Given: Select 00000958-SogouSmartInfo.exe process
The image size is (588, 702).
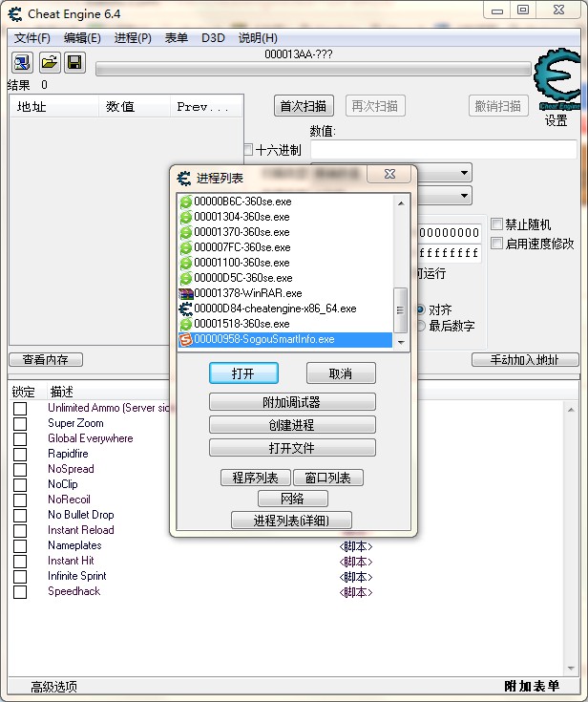Looking at the screenshot, I should point(285,339).
